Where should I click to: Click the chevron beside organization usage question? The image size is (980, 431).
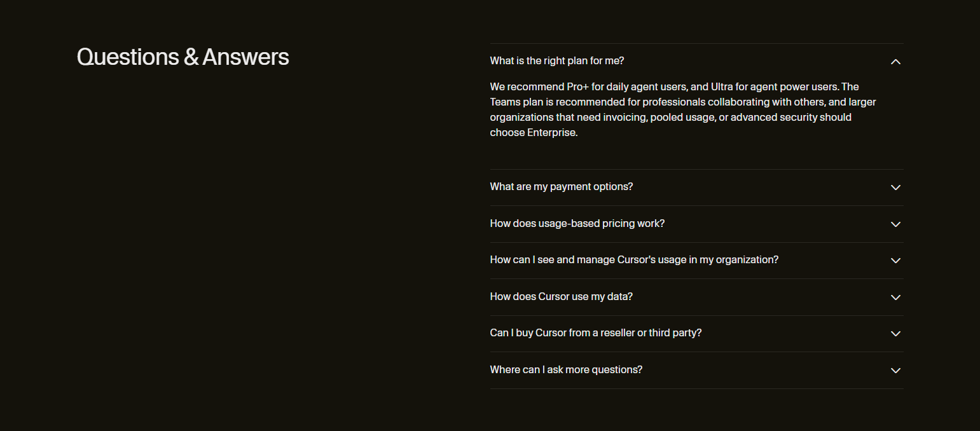click(895, 261)
